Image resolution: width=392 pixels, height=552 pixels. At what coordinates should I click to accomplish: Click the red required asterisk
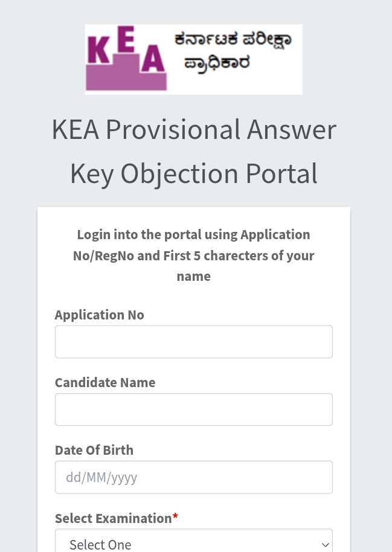(x=175, y=518)
